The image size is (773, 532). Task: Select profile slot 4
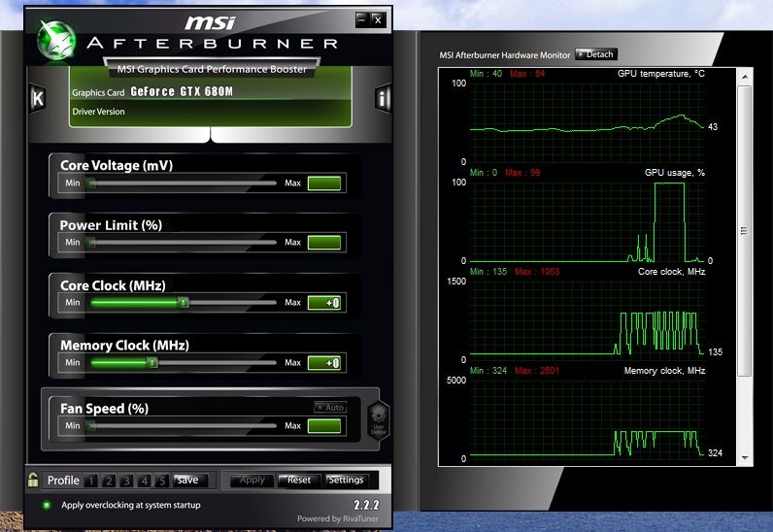click(144, 481)
